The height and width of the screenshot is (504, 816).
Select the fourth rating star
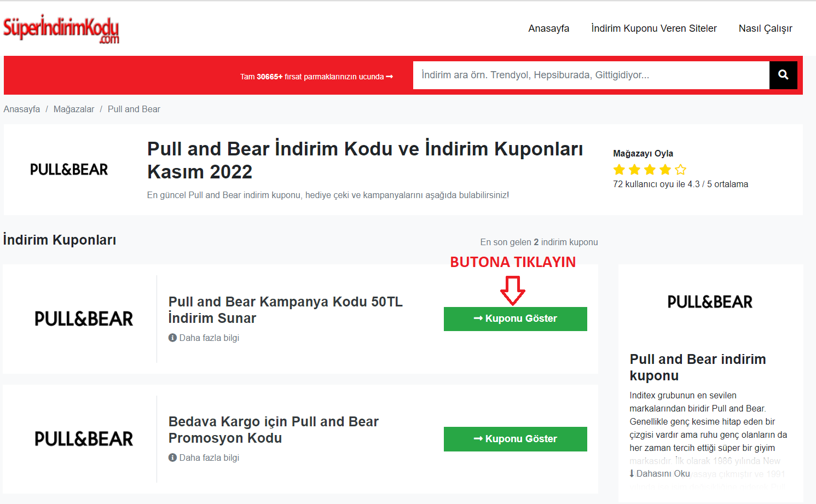coord(664,170)
